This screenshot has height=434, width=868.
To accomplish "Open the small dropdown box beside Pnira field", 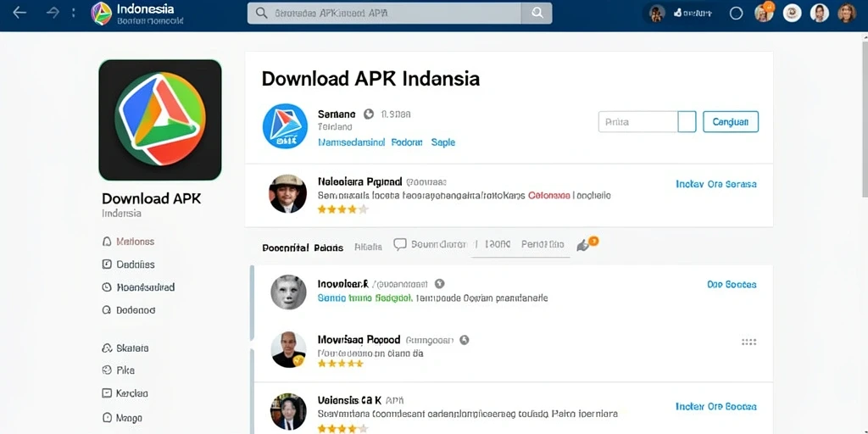I will click(687, 122).
